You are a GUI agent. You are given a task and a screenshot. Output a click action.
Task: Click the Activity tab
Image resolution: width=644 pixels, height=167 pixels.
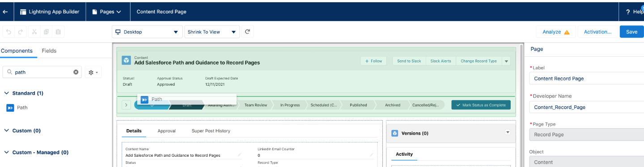point(404,154)
